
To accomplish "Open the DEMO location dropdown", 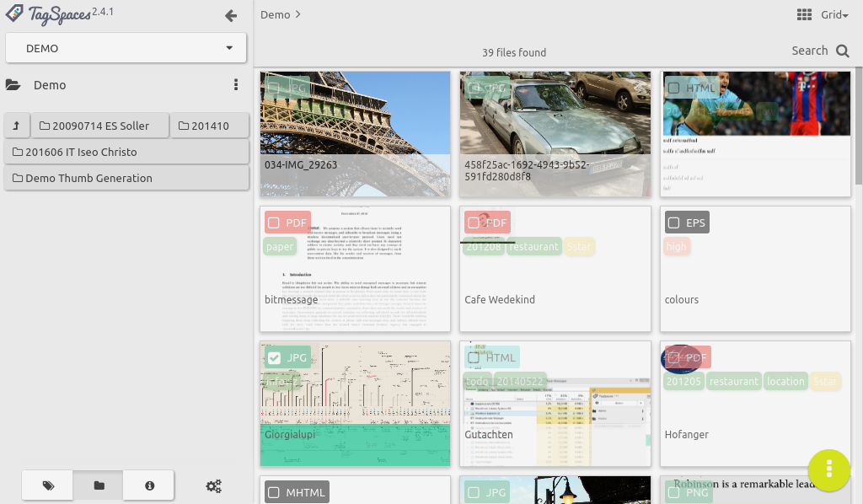I will pyautogui.click(x=126, y=48).
